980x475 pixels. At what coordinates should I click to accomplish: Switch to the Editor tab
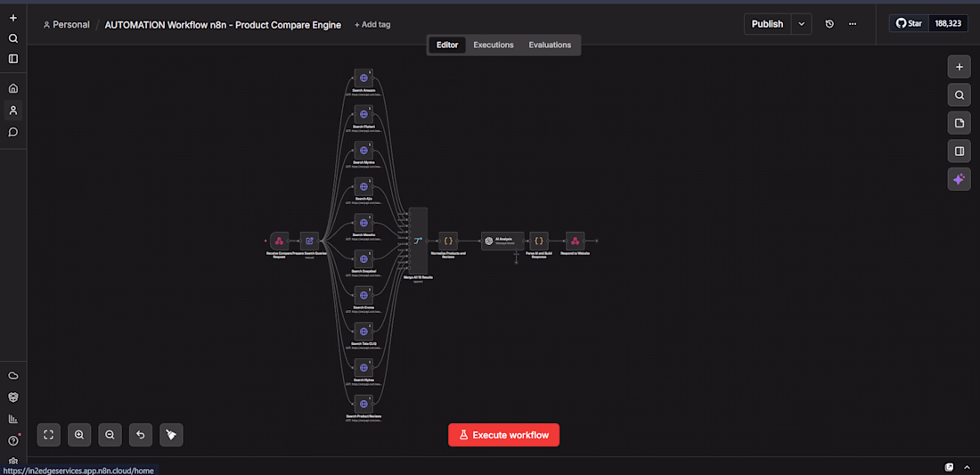pos(447,45)
